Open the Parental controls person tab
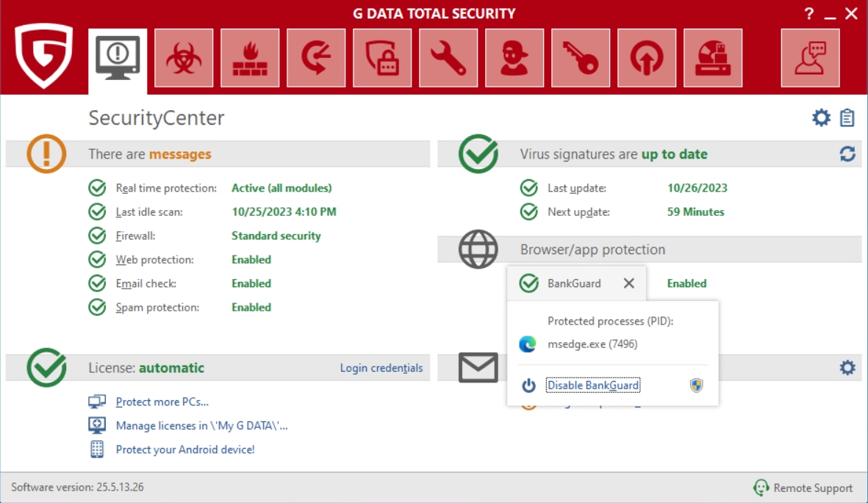This screenshot has width=868, height=503. tap(514, 58)
